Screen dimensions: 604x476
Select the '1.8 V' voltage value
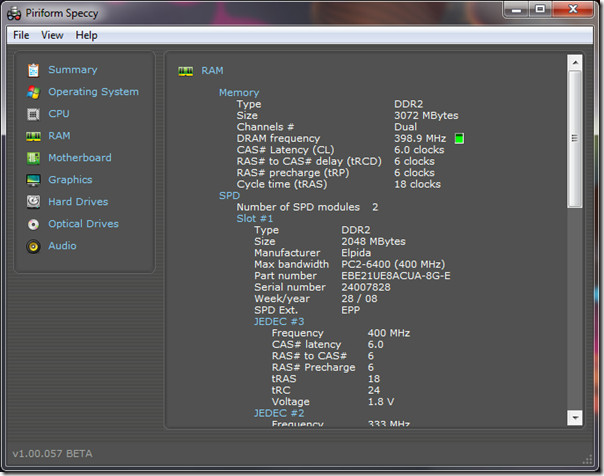[381, 402]
